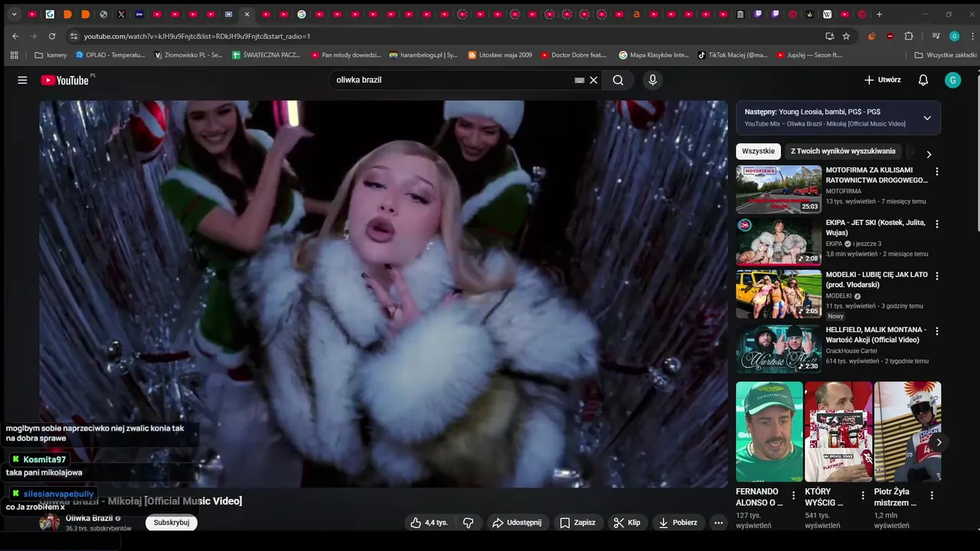Open options for Piotr Żyła short
The height and width of the screenshot is (551, 980).
[x=932, y=496]
